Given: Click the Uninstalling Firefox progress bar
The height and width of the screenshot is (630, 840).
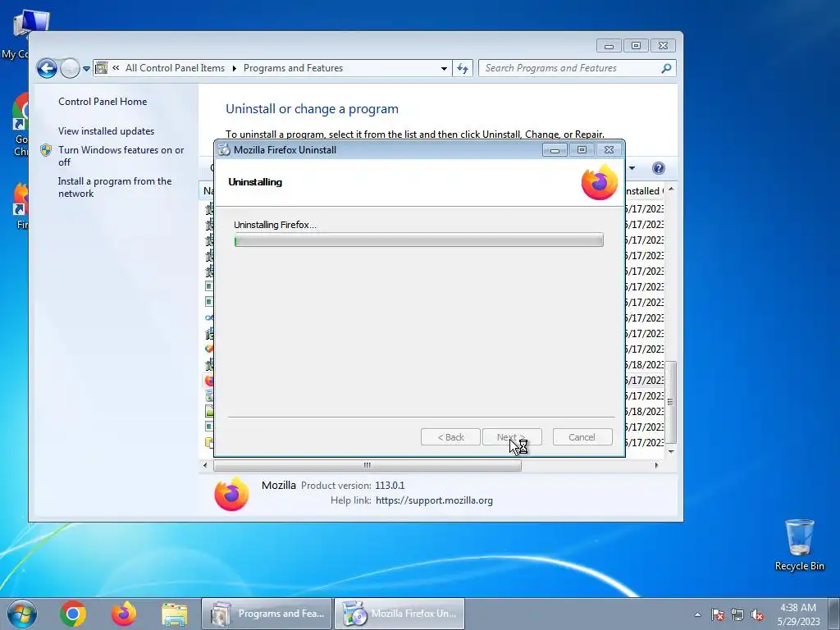Looking at the screenshot, I should [419, 240].
